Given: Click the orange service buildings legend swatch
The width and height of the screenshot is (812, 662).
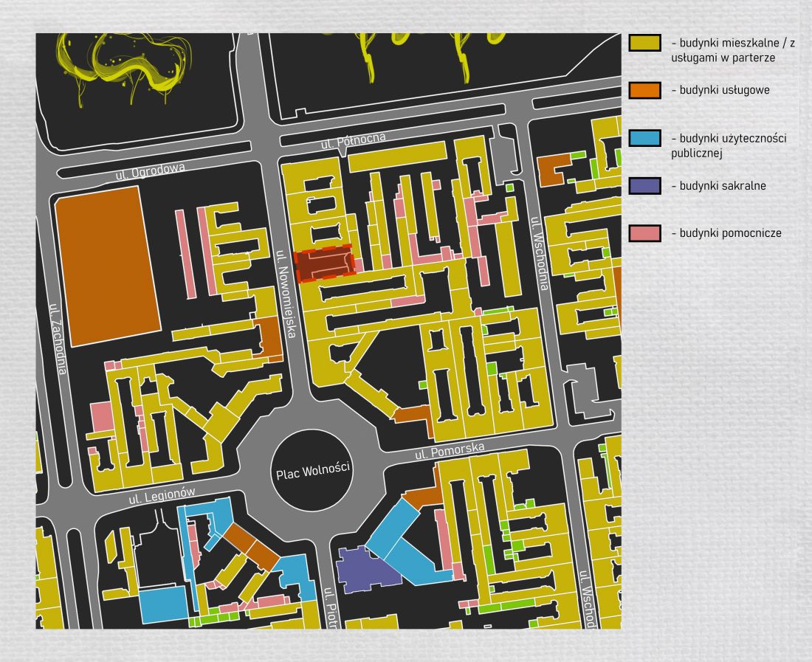Looking at the screenshot, I should [x=644, y=90].
